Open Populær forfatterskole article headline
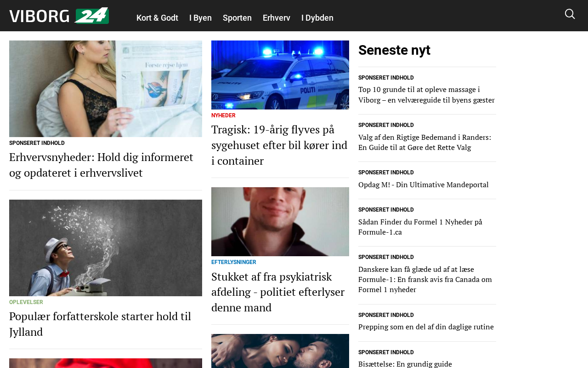The height and width of the screenshot is (368, 588). (x=100, y=324)
